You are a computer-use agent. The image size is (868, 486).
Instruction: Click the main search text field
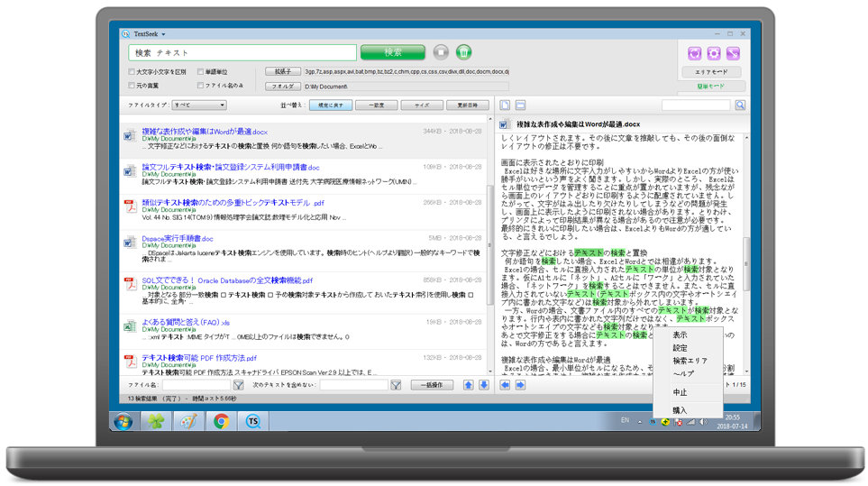point(243,53)
